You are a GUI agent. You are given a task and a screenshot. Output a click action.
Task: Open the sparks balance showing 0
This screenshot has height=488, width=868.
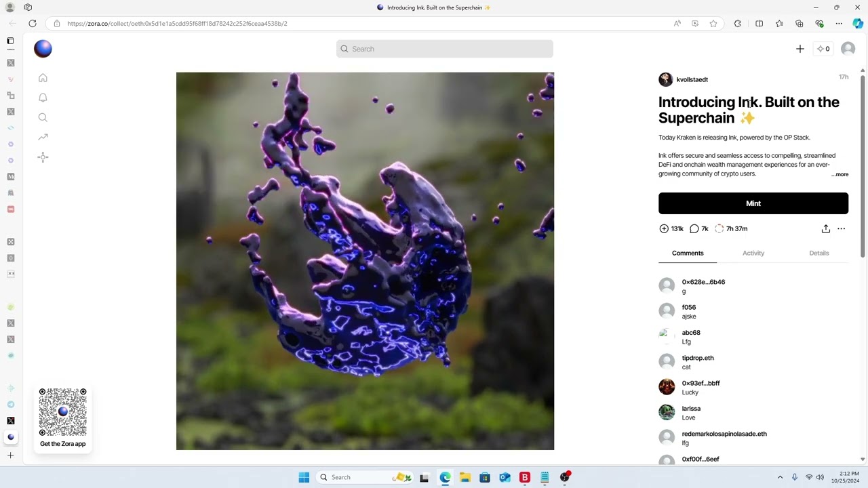tap(823, 49)
